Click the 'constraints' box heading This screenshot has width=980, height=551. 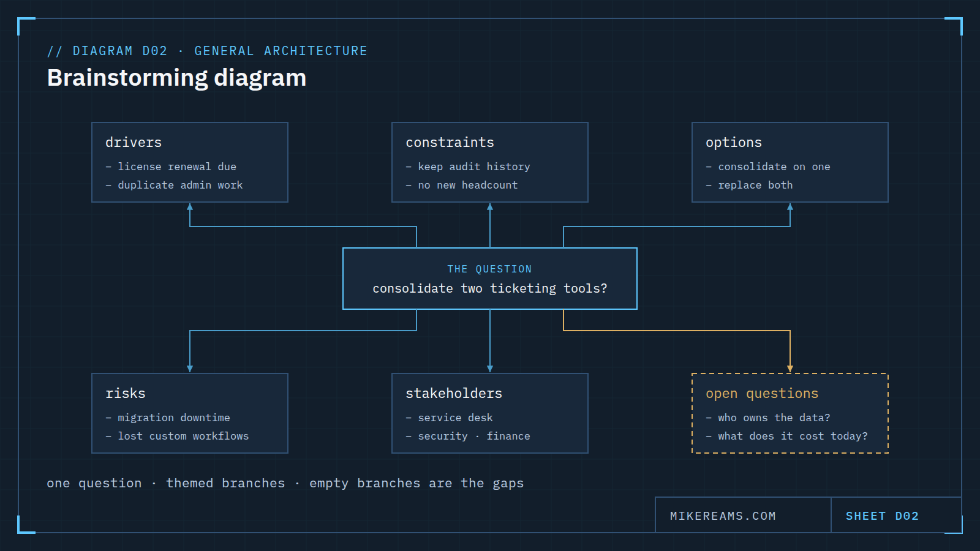click(450, 143)
